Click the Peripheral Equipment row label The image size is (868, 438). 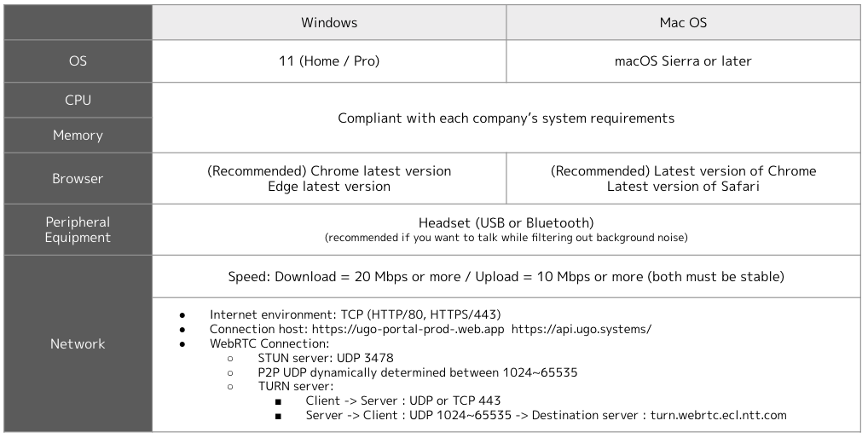(x=78, y=229)
